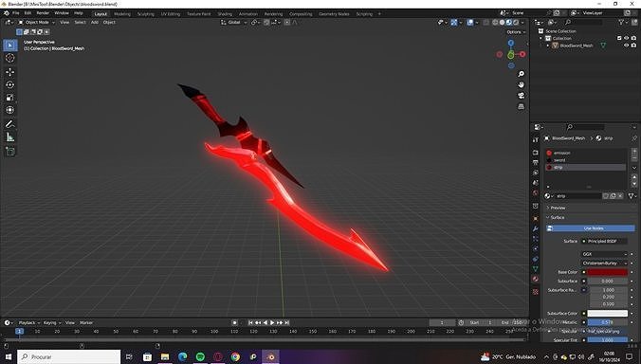Jump to the timeline end frame
Viewport: 641px width, 364px height.
coord(287,322)
